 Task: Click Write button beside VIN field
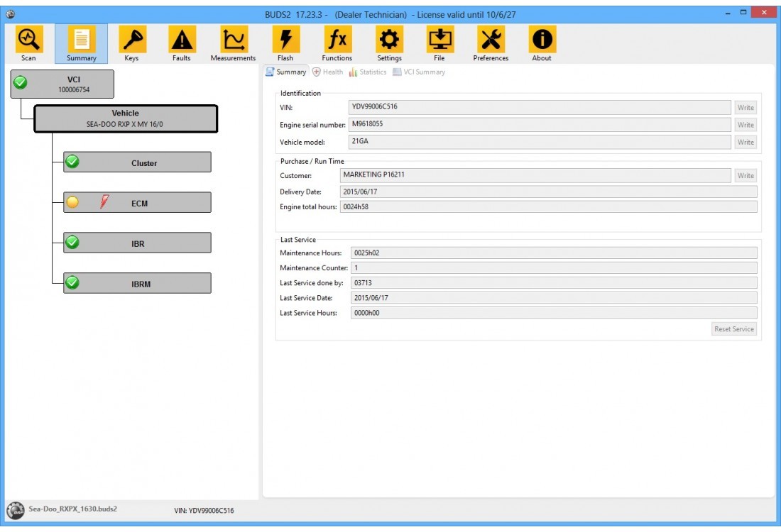point(745,108)
